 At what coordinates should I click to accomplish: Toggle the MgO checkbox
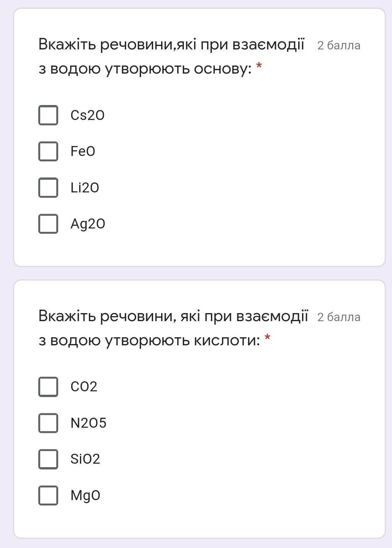pos(48,495)
